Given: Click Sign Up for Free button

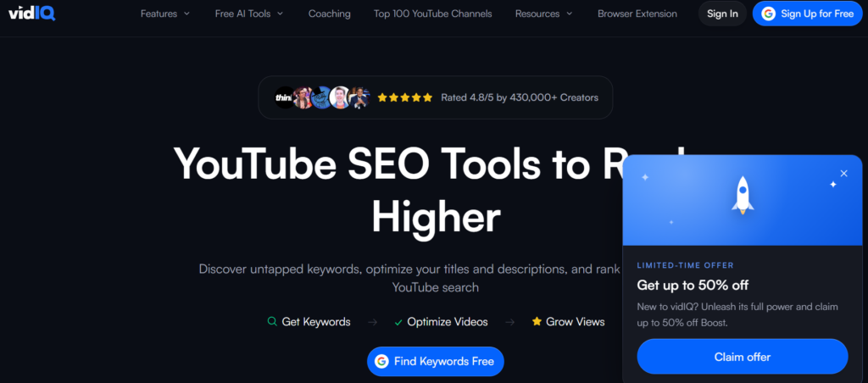Looking at the screenshot, I should pos(810,14).
